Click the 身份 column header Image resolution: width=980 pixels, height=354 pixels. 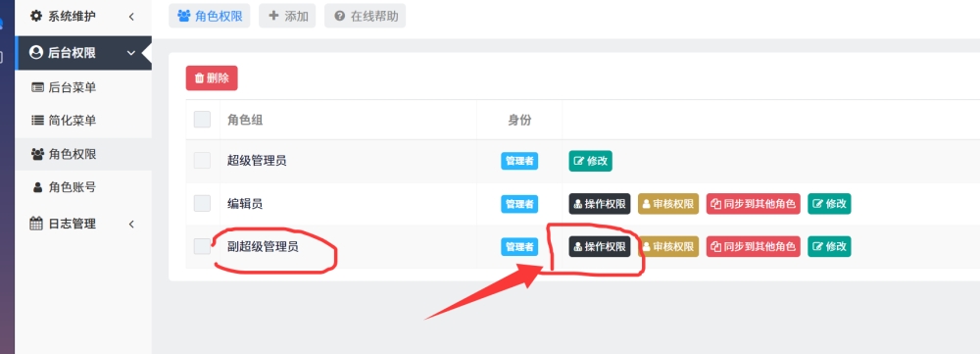click(x=519, y=120)
